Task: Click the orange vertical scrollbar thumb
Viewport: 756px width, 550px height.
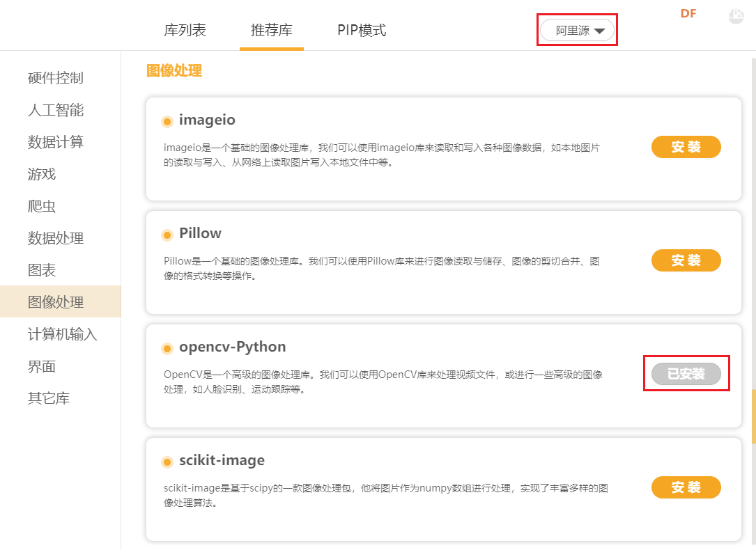Action: (753, 416)
